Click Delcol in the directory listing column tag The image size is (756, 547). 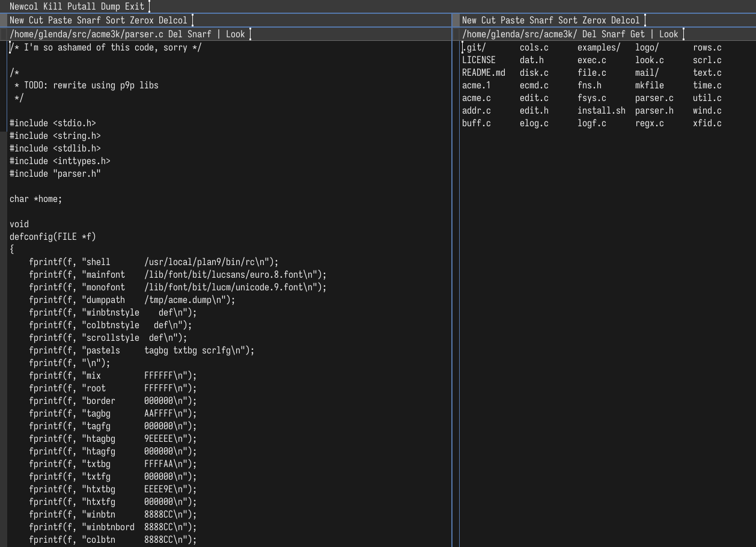(x=626, y=20)
